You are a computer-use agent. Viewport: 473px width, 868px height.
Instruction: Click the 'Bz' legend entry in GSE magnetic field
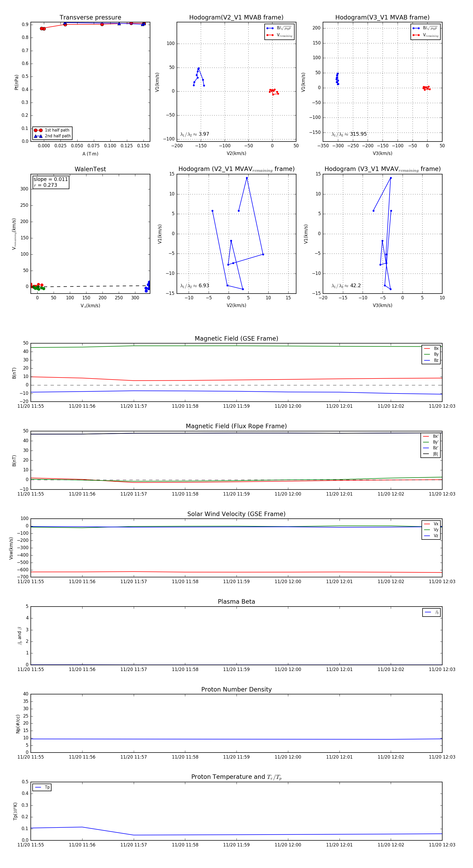431,361
